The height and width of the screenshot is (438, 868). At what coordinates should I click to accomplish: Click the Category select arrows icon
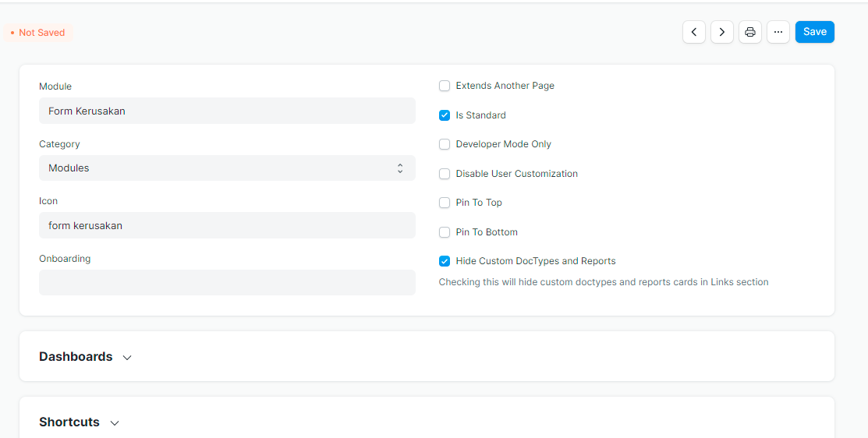tap(399, 168)
